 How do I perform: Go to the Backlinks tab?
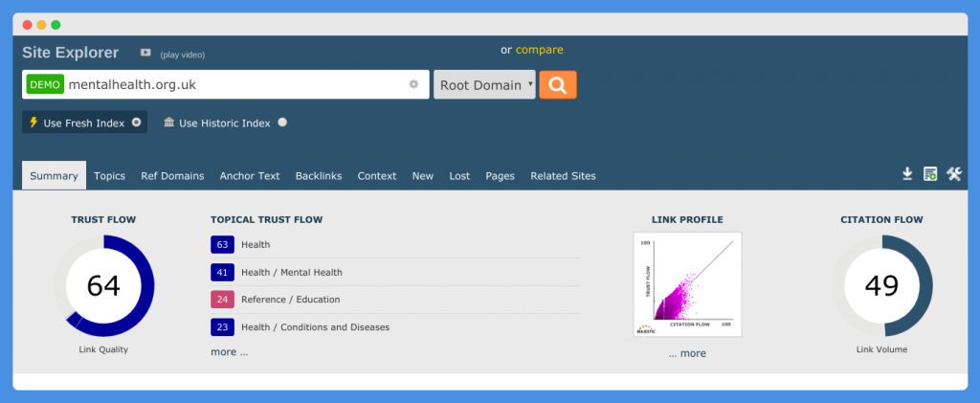(319, 175)
